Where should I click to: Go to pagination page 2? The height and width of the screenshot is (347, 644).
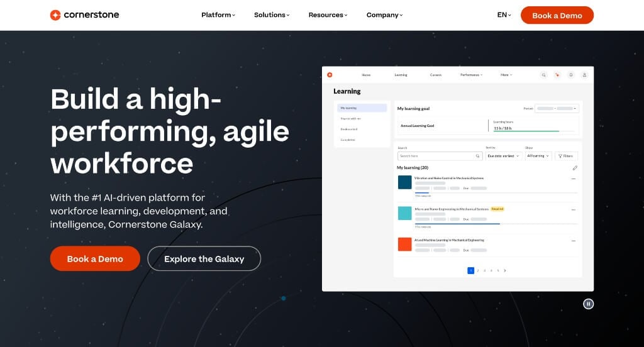tap(478, 270)
